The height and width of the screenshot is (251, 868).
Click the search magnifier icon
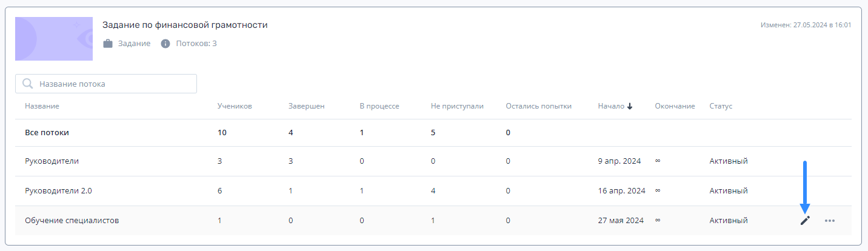point(27,84)
